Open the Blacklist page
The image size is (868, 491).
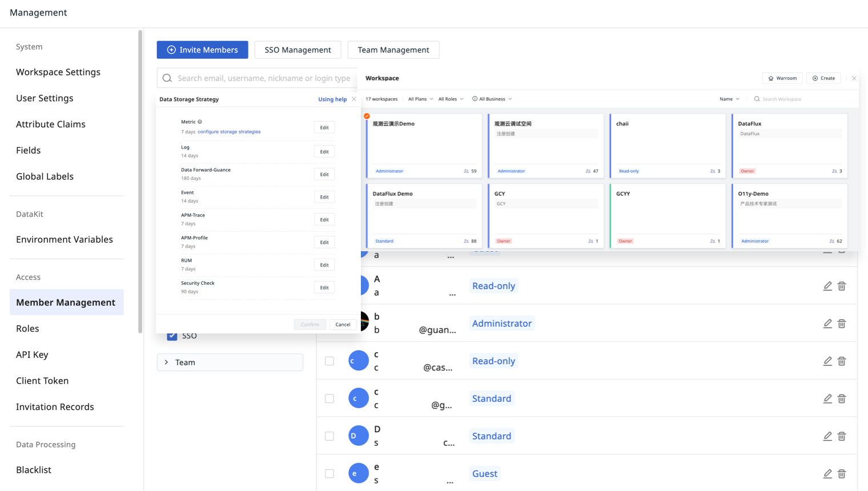click(34, 470)
